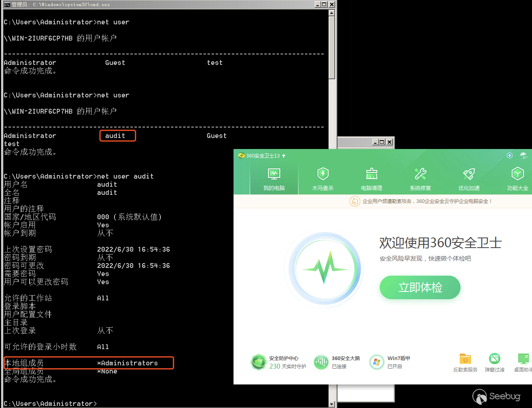Click the '000 (系统默认值)' country code value

tap(130, 217)
